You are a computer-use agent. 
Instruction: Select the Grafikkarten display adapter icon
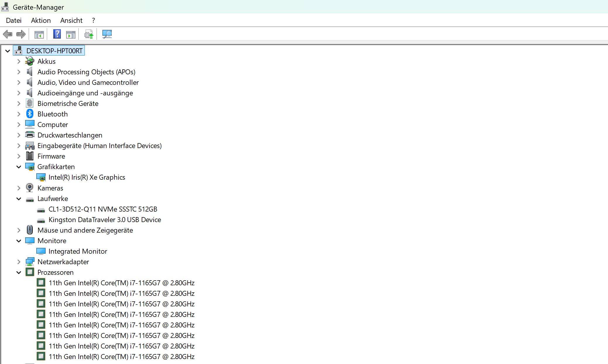click(30, 166)
